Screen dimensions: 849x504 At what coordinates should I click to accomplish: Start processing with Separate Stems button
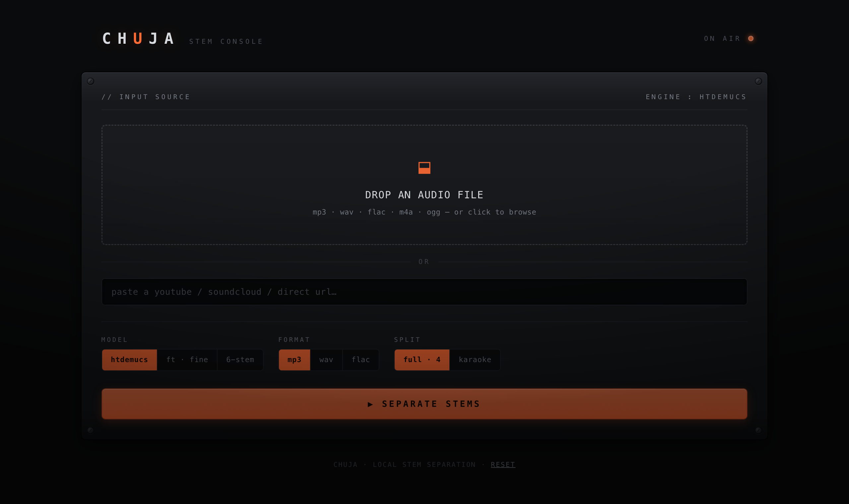coord(424,404)
